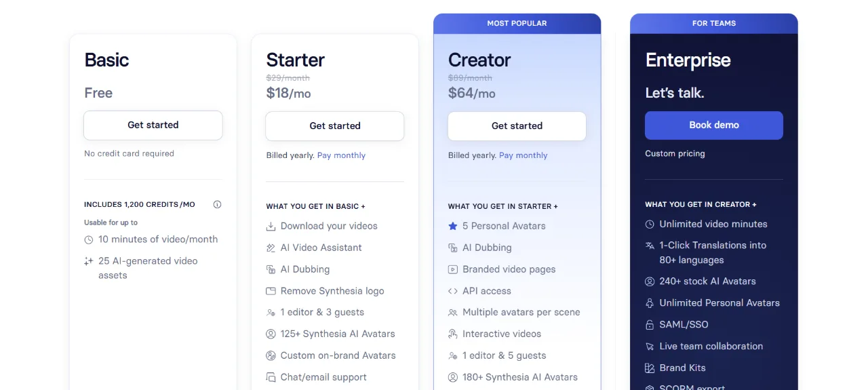Click the code brackets icon beside API access
Viewport: 868px width, 390px height.
coord(452,291)
